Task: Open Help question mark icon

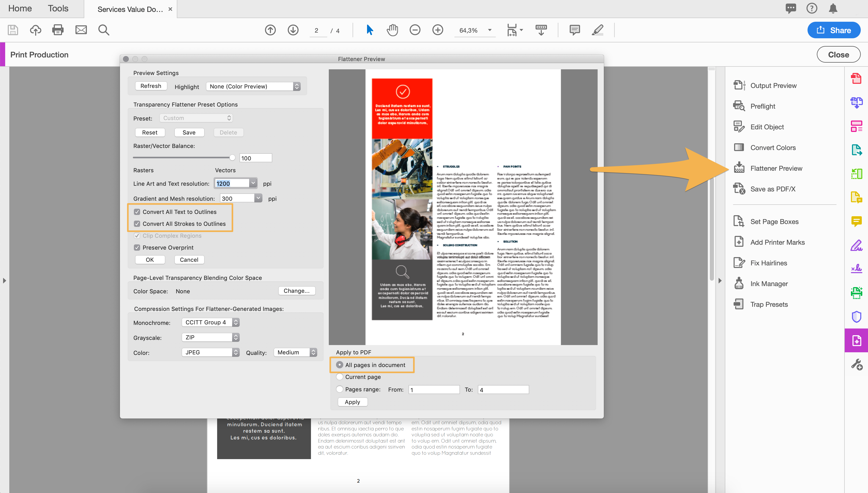Action: (812, 9)
